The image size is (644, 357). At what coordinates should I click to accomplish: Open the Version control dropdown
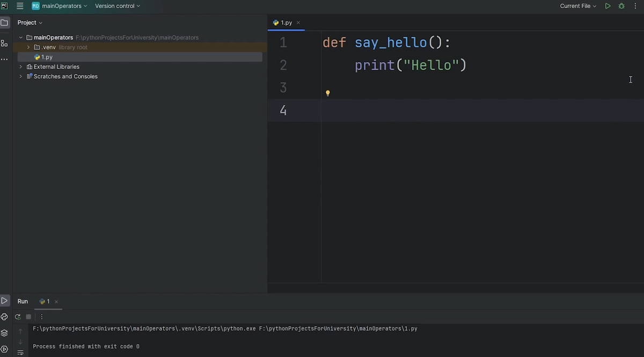(118, 6)
